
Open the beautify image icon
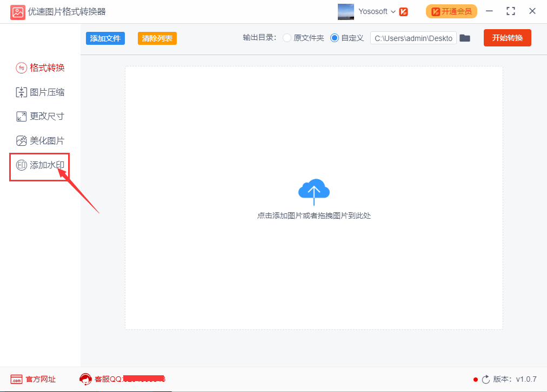[21, 141]
